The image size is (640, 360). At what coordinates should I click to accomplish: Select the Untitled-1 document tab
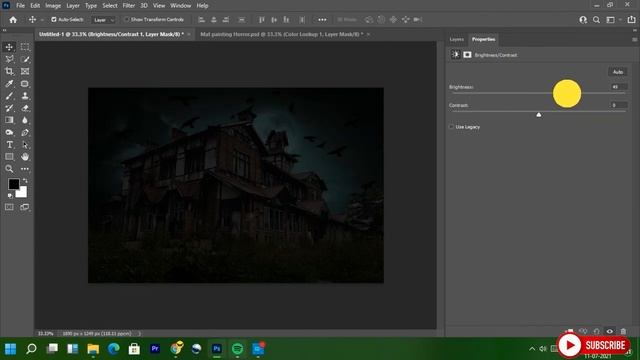coord(111,34)
